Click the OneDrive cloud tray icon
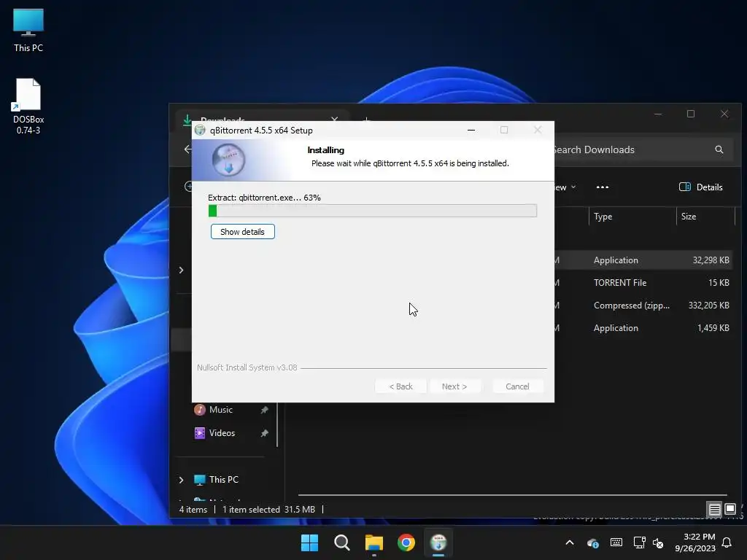Image resolution: width=747 pixels, height=560 pixels. (x=592, y=542)
